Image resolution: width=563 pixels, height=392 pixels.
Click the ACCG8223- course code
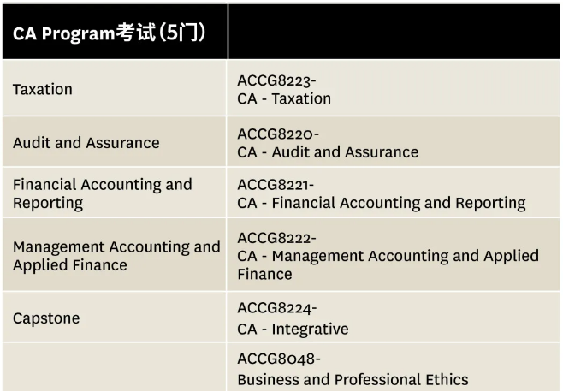(x=276, y=80)
